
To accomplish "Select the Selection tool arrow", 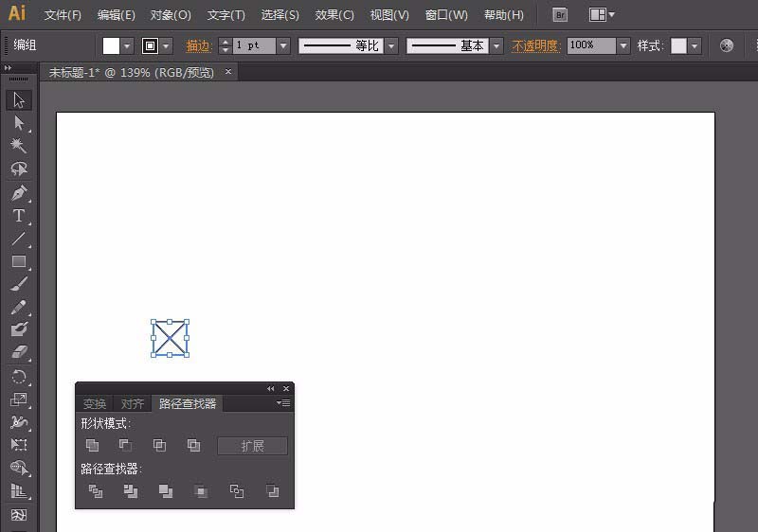I will tap(19, 100).
